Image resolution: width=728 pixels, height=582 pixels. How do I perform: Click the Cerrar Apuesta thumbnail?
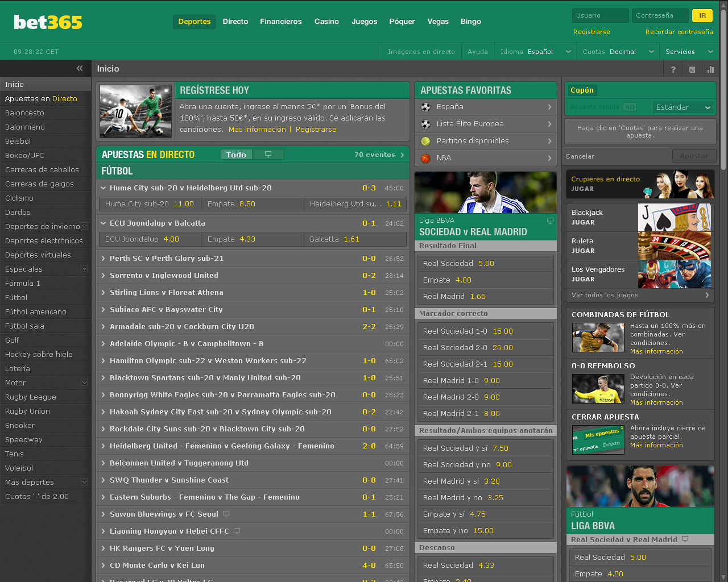[x=598, y=440]
